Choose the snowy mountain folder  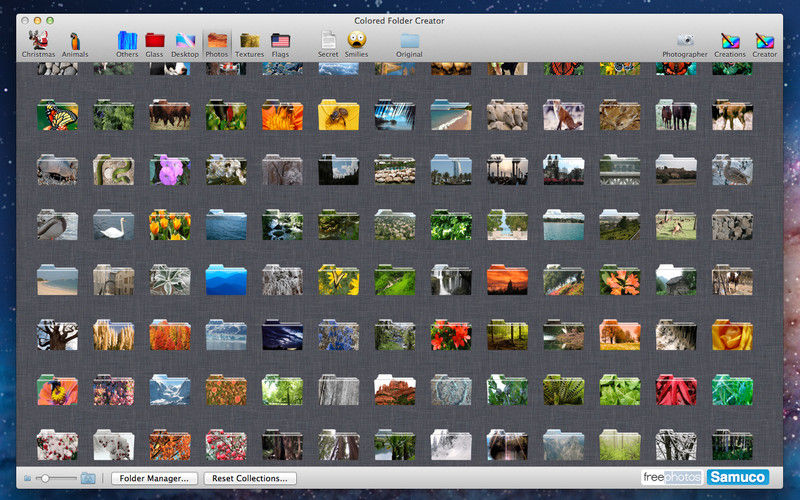[x=170, y=390]
